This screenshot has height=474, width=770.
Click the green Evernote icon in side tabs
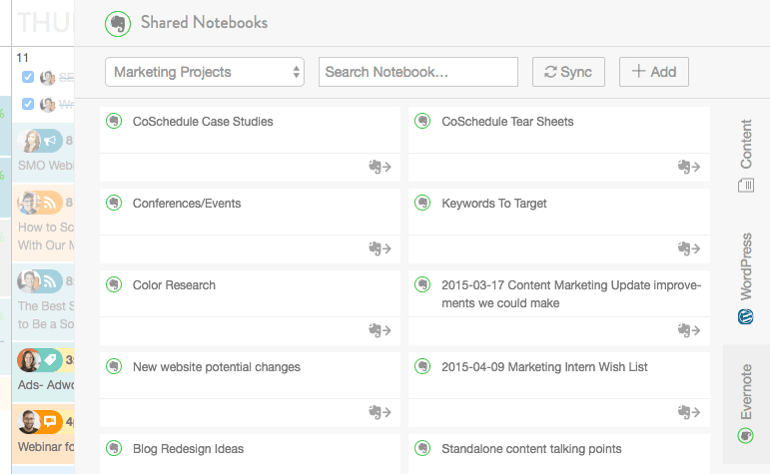click(745, 436)
